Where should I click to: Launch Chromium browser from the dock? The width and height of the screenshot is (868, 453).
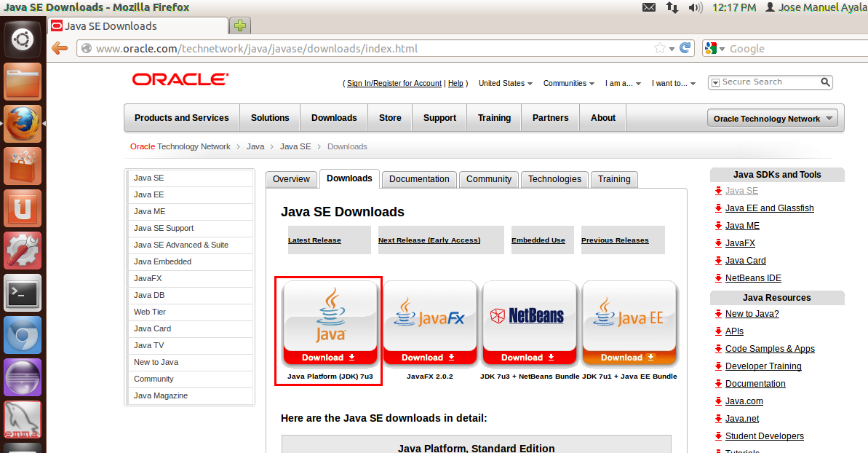(x=22, y=335)
